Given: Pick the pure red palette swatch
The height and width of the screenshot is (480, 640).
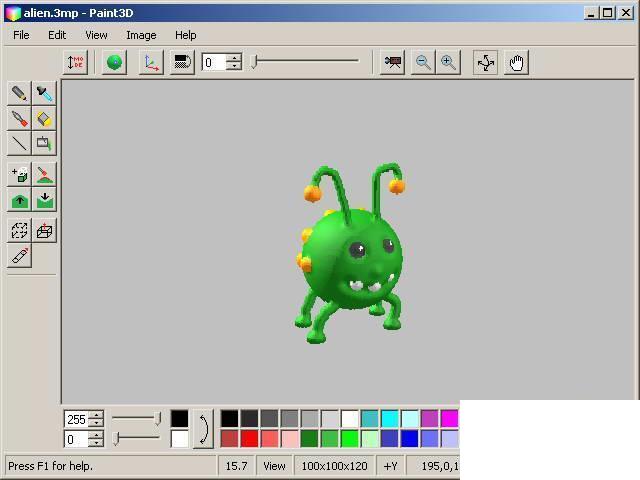Looking at the screenshot, I should [x=249, y=439].
